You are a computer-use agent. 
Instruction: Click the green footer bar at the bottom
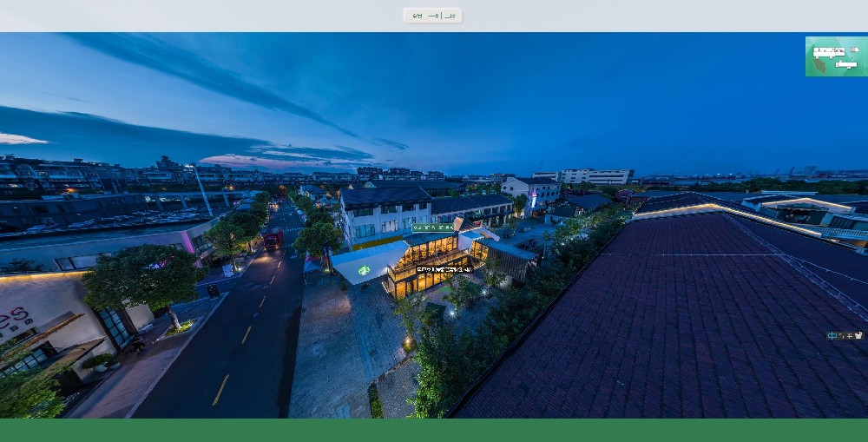434,430
